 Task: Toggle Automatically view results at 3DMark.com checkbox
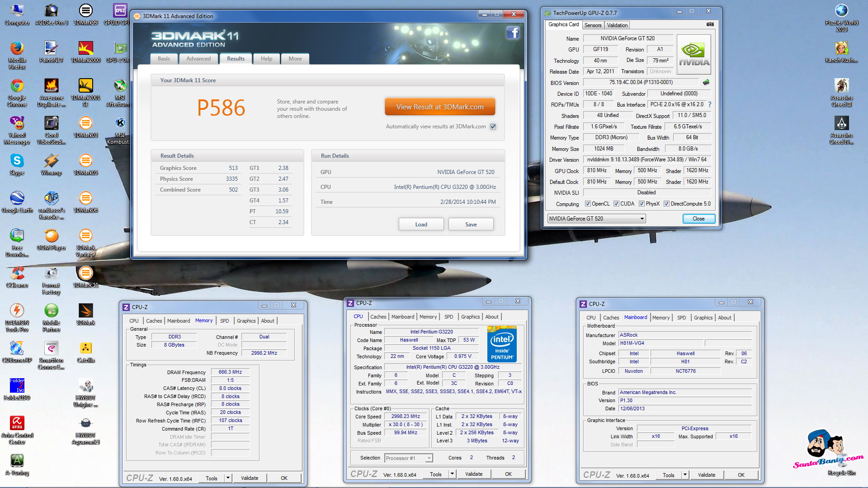[x=493, y=127]
